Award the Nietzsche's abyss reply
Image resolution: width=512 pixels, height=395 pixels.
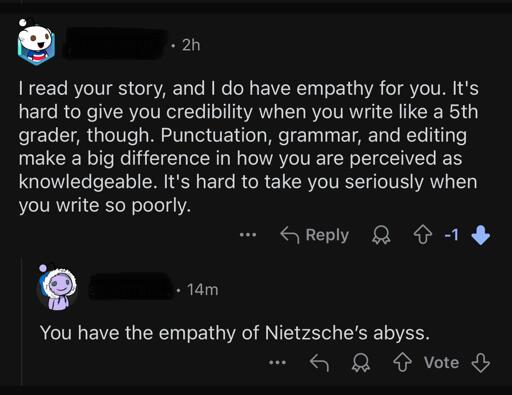tap(361, 363)
